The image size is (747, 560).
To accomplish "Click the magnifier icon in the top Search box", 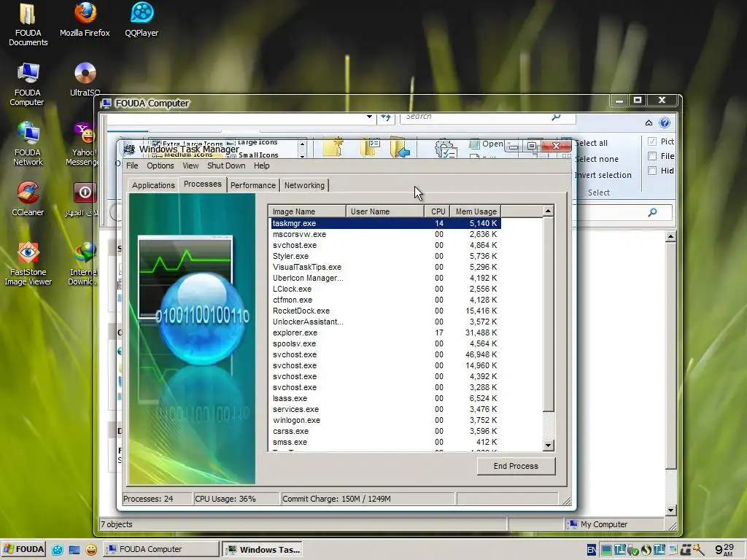I will 556,117.
